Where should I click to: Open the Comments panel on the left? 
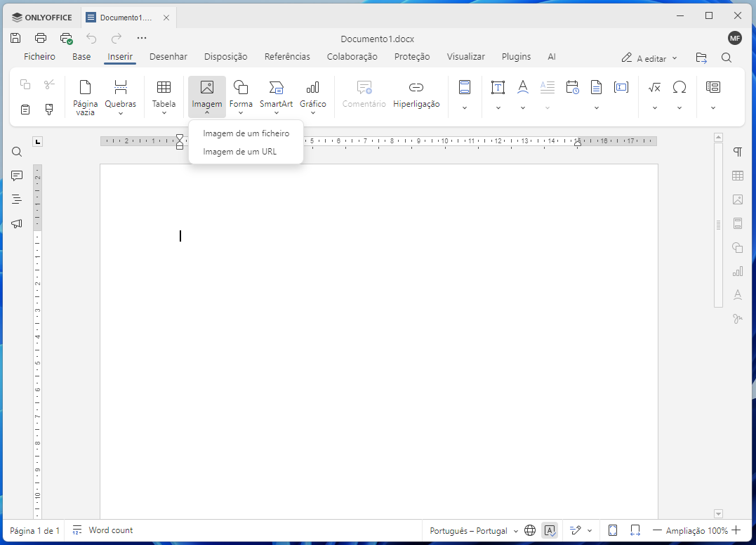point(16,176)
